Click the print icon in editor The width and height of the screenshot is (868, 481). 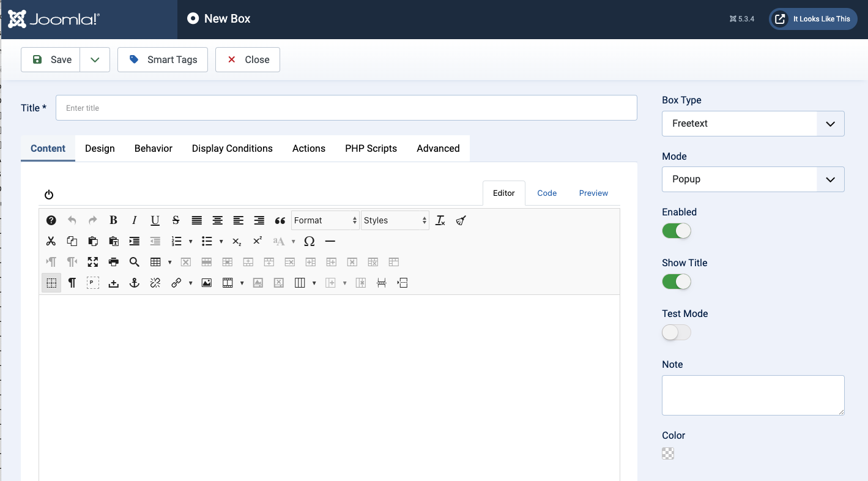point(114,262)
